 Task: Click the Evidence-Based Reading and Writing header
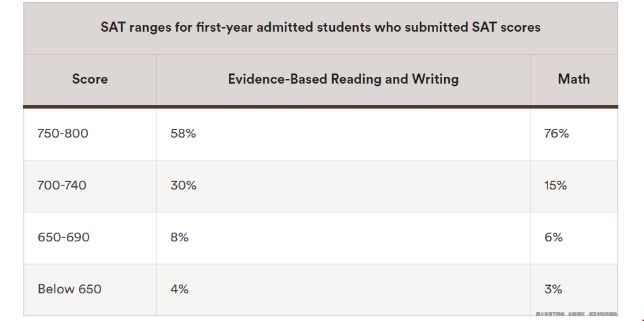click(x=343, y=79)
